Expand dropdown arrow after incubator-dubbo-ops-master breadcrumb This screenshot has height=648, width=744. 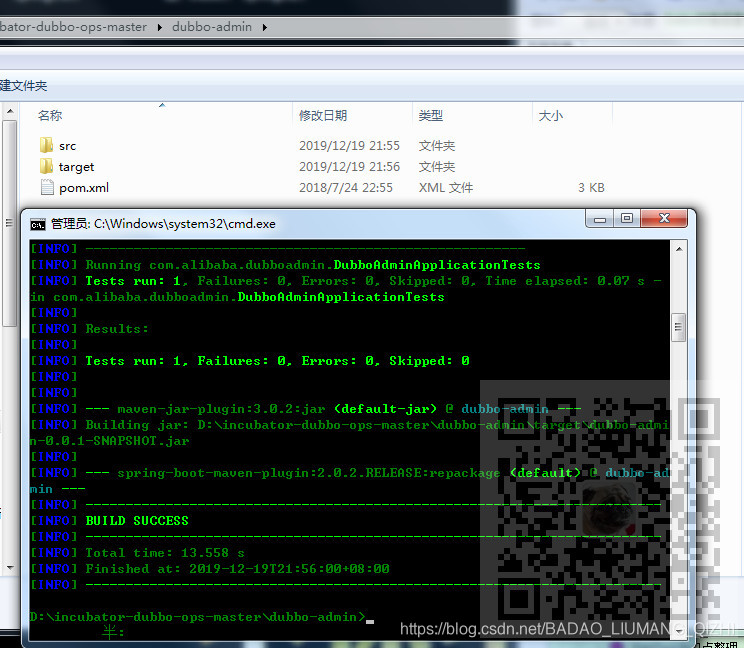pos(160,28)
